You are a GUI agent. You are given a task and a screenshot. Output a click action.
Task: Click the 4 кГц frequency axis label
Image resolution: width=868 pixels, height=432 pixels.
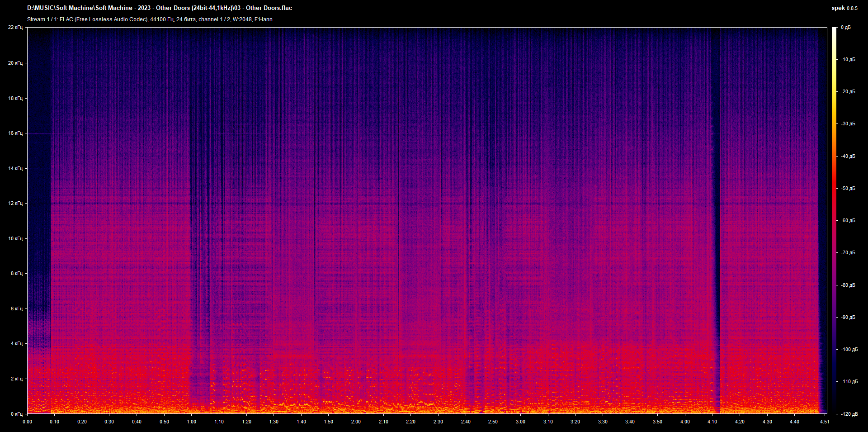click(x=16, y=344)
